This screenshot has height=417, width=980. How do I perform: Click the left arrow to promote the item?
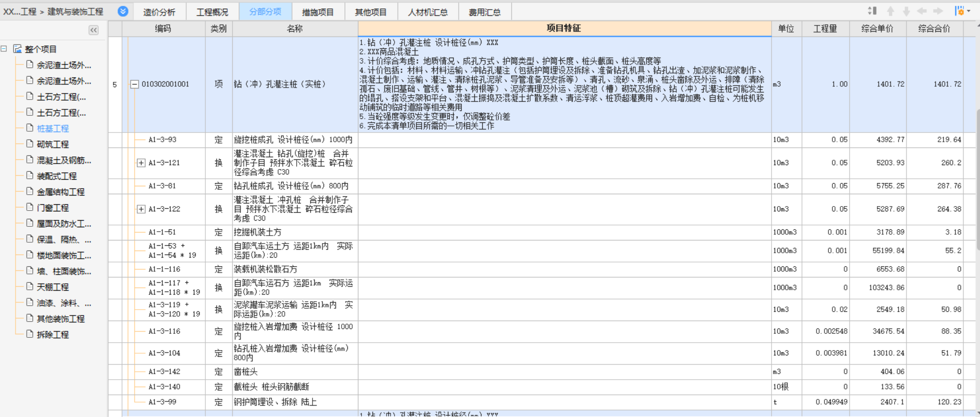[922, 11]
